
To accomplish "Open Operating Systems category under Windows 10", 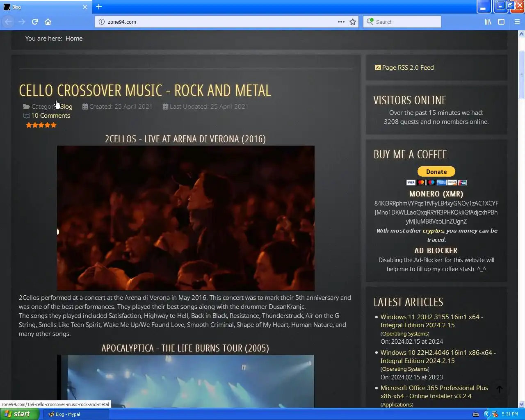I will pos(405,369).
